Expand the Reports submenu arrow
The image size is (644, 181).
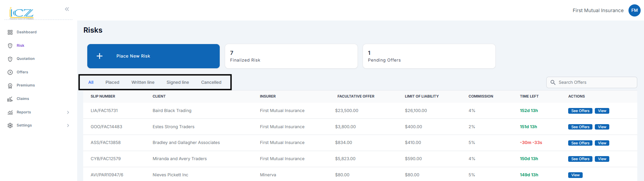(x=68, y=112)
